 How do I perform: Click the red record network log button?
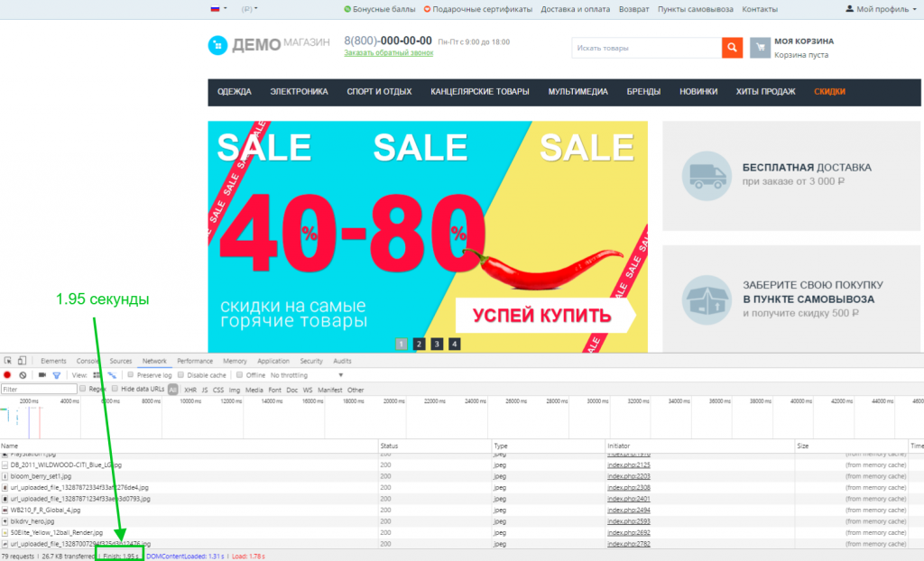(x=7, y=375)
